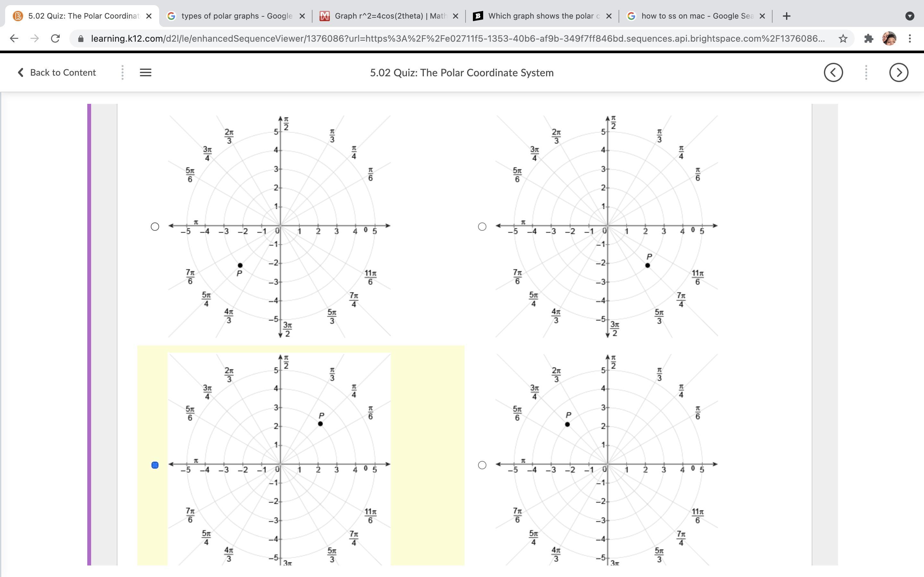Switch to 'Graph r^2=4cos(2theta)' Mathway tab

[389, 16]
